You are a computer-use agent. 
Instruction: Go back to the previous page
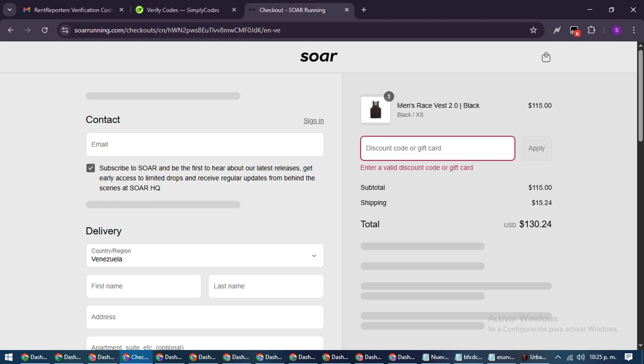(x=11, y=30)
